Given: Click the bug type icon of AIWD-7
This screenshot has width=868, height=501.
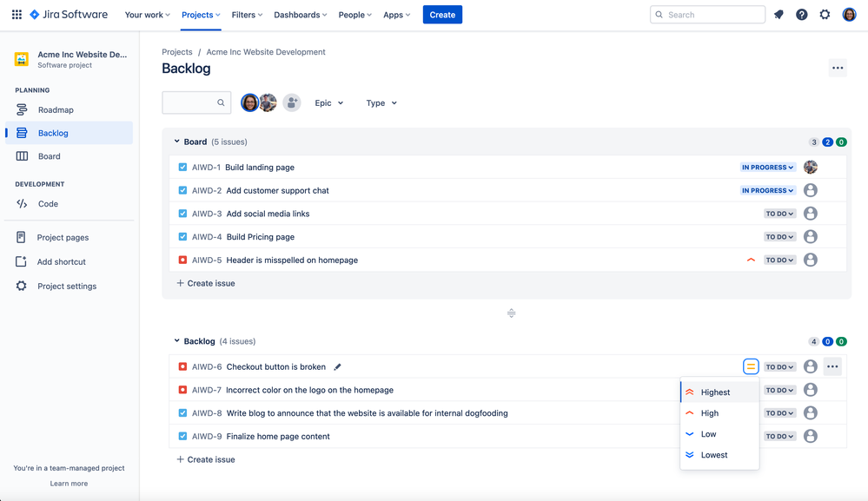Looking at the screenshot, I should (182, 390).
